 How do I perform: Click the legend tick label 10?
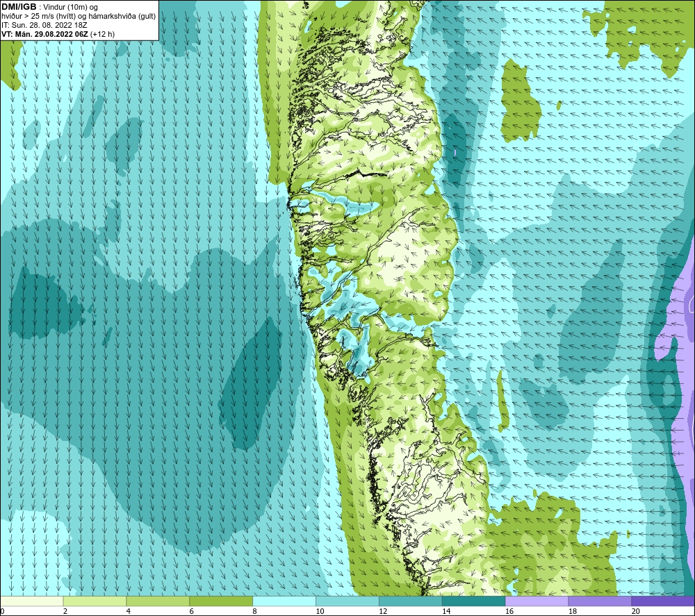320,611
